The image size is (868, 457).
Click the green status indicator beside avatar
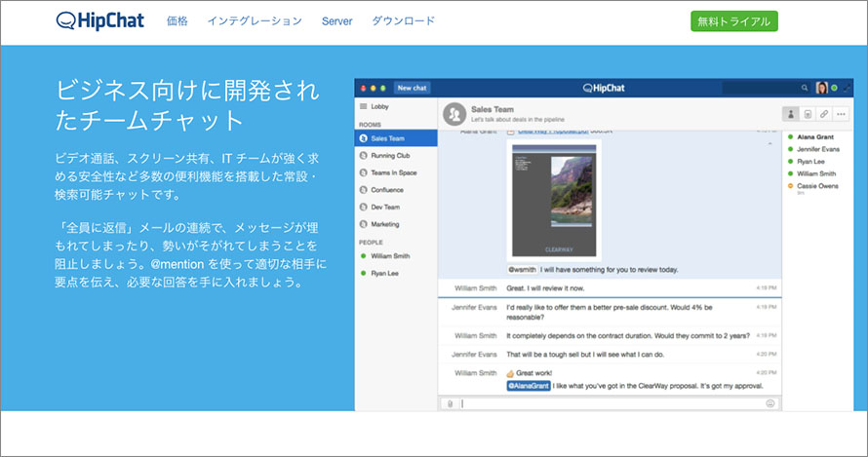tap(834, 88)
